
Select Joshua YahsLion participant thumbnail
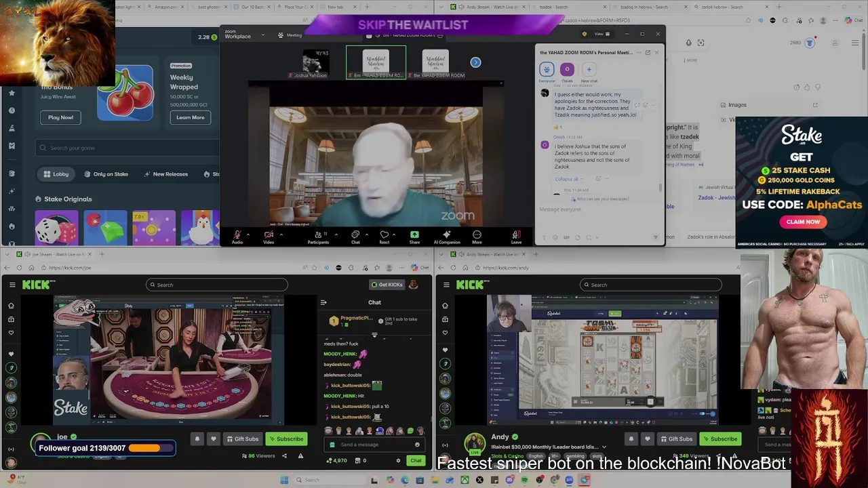point(315,64)
